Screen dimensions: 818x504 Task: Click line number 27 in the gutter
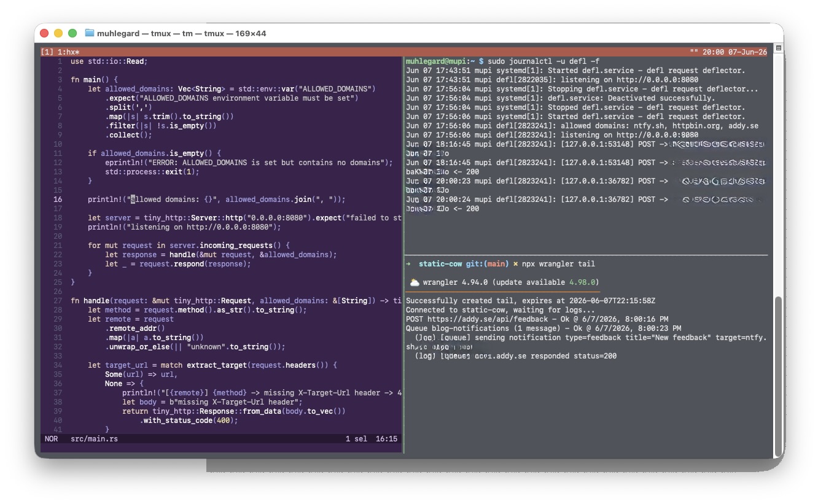pyautogui.click(x=58, y=301)
